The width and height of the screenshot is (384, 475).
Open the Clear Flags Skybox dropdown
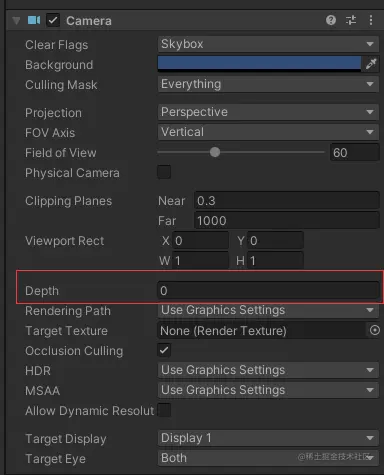click(268, 44)
